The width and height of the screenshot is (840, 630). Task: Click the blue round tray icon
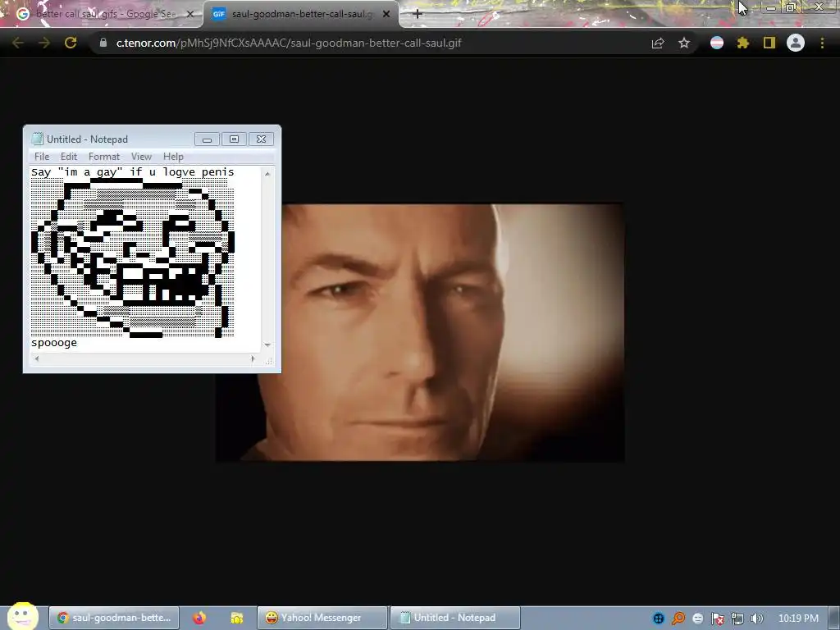point(659,619)
